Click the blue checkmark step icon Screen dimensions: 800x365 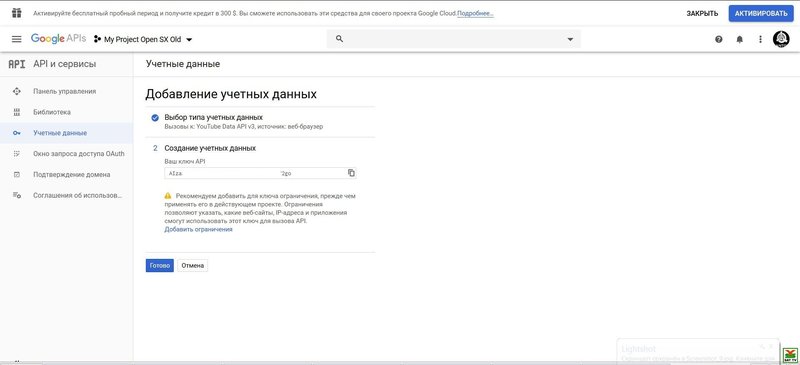point(155,118)
